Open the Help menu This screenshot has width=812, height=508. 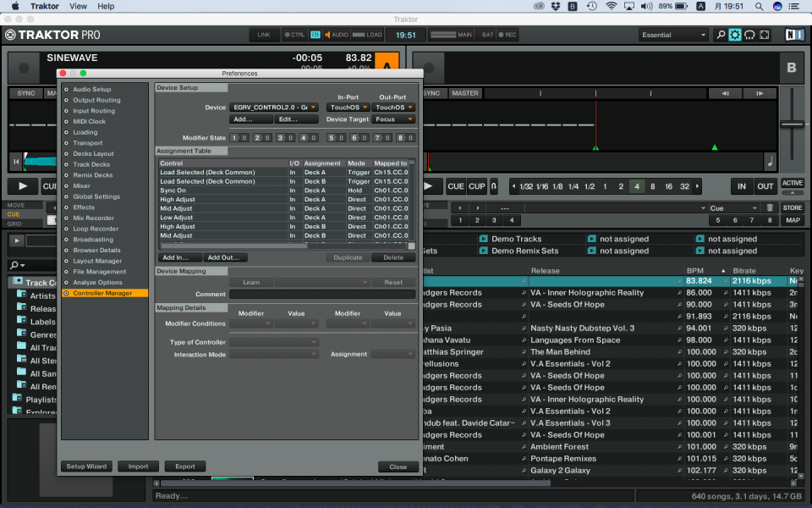pyautogui.click(x=106, y=6)
